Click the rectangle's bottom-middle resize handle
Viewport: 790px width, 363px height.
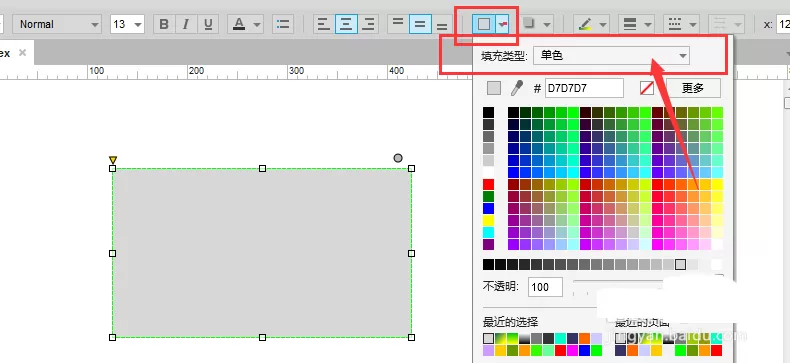pyautogui.click(x=262, y=337)
